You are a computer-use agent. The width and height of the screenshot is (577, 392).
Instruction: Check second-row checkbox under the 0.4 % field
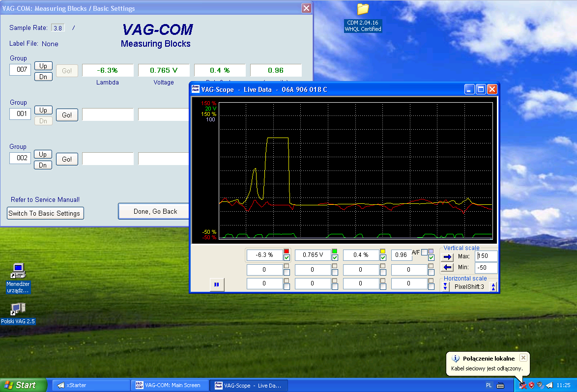(x=383, y=273)
